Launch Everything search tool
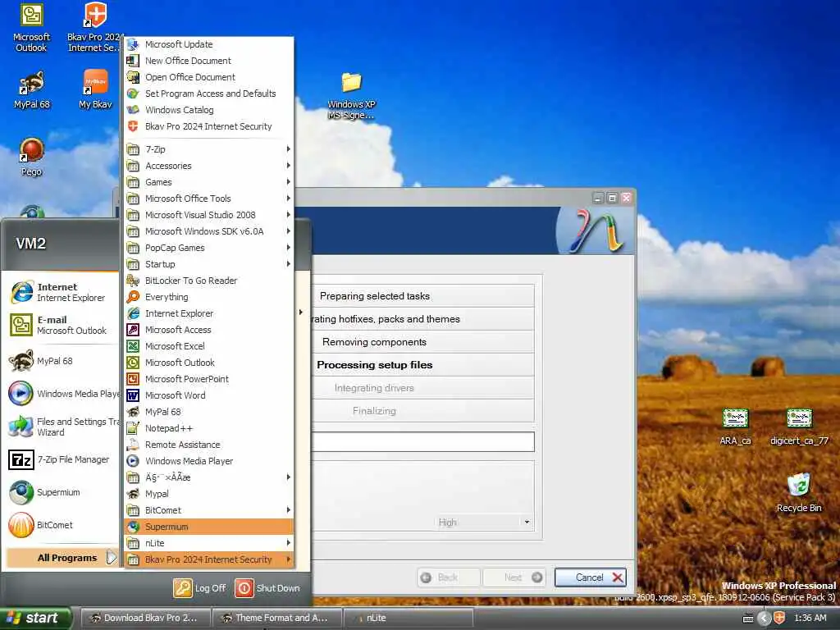 tap(209, 297)
